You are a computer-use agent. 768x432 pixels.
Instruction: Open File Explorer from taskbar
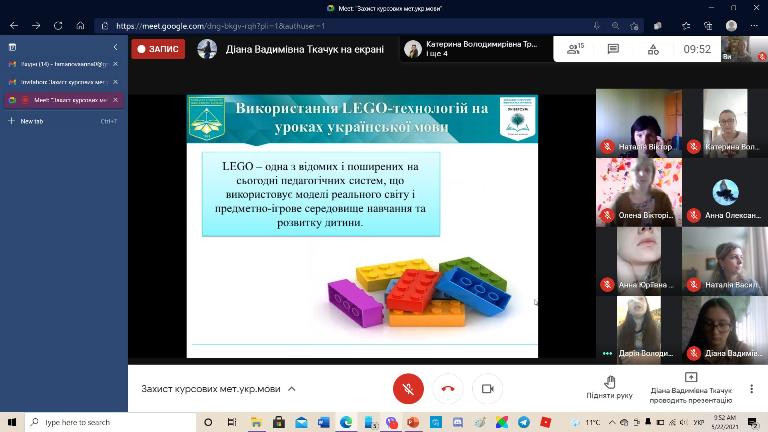click(x=256, y=422)
